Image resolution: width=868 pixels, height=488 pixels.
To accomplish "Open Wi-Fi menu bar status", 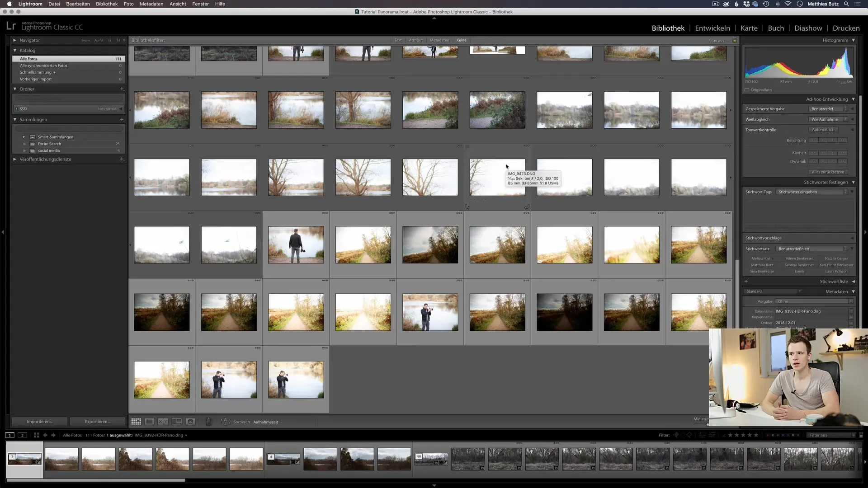I will tap(788, 4).
